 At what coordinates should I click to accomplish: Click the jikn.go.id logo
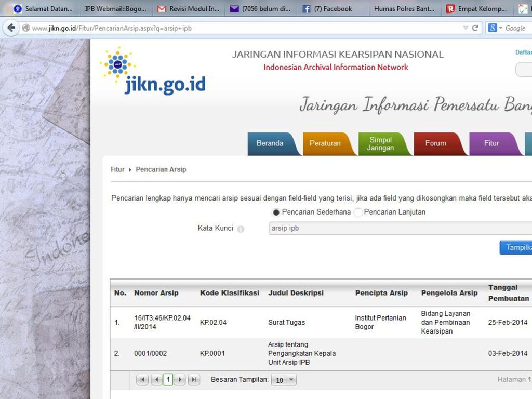[x=153, y=71]
